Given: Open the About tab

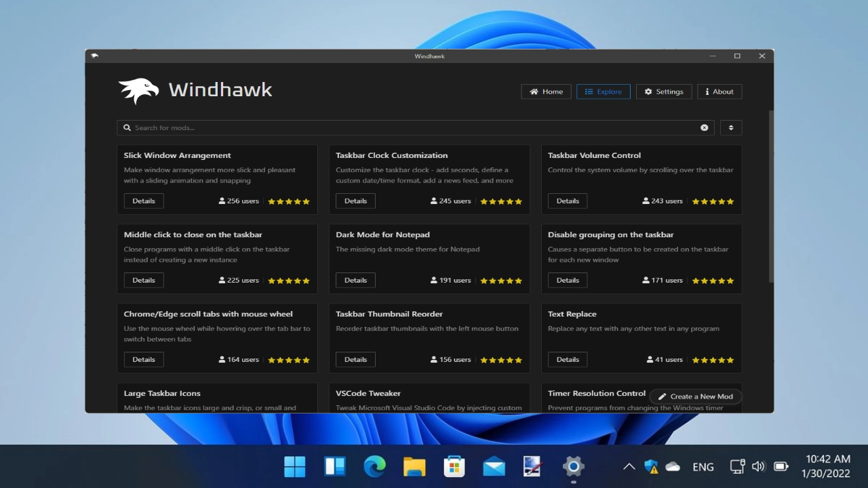Looking at the screenshot, I should pyautogui.click(x=719, y=91).
